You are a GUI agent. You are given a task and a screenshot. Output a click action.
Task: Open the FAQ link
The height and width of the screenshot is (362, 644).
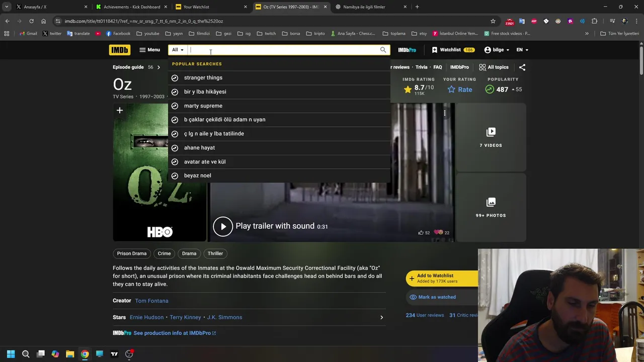point(438,67)
